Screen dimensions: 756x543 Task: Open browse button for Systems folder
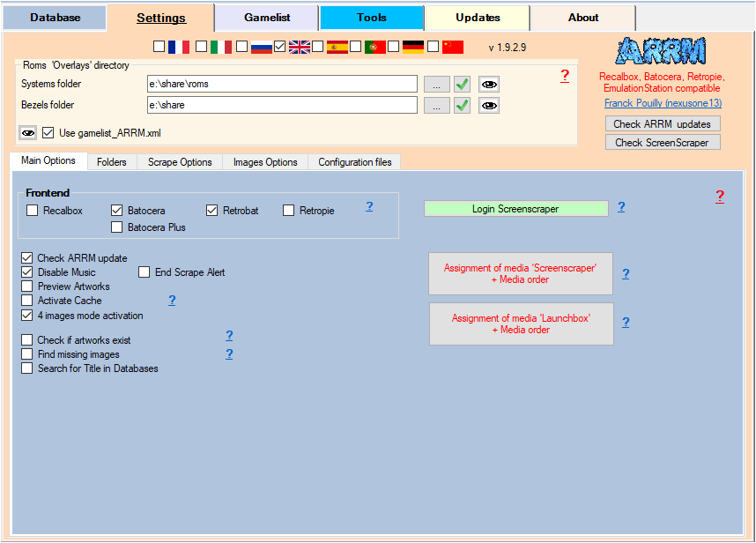click(x=436, y=85)
